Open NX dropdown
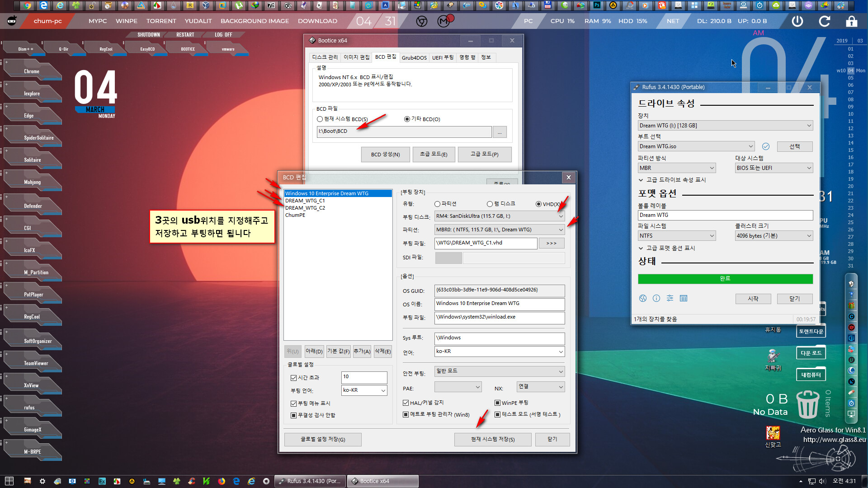Screen dimensions: 868x488 (541, 387)
